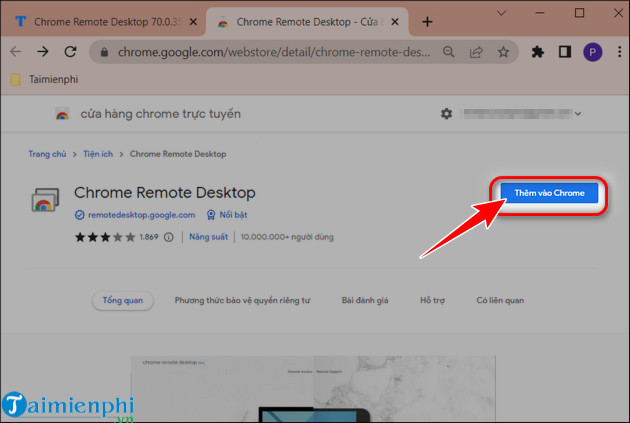
Task: Click the 10.000.000+ người dùng text
Action: [287, 237]
